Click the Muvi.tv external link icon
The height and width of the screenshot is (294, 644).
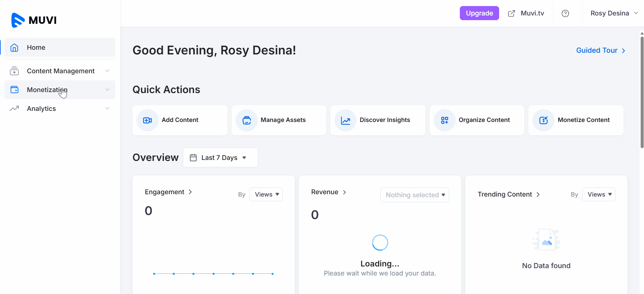click(512, 13)
